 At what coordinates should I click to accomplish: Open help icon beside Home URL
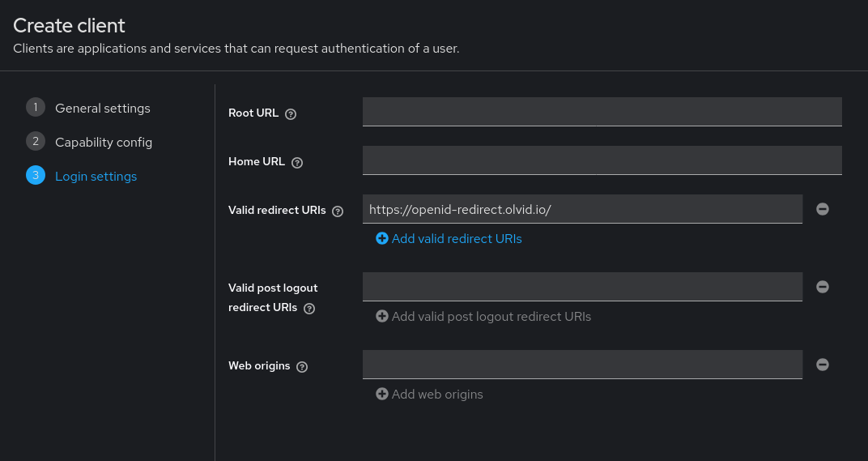(x=297, y=163)
